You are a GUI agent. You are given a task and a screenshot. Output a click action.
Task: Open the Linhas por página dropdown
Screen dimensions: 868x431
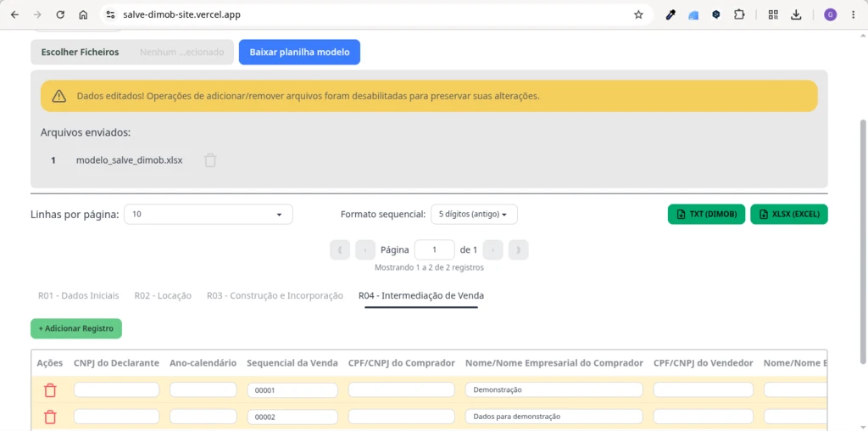point(209,215)
